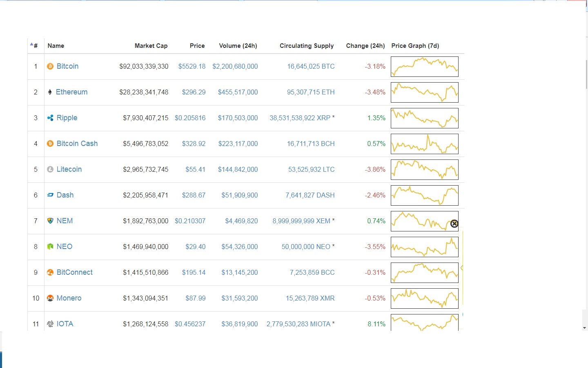Open the NEO name link
The image size is (588, 368).
tap(65, 247)
